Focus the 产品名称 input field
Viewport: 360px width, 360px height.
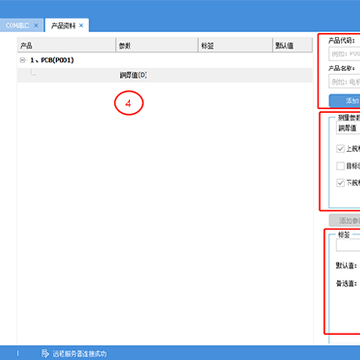pyautogui.click(x=344, y=82)
